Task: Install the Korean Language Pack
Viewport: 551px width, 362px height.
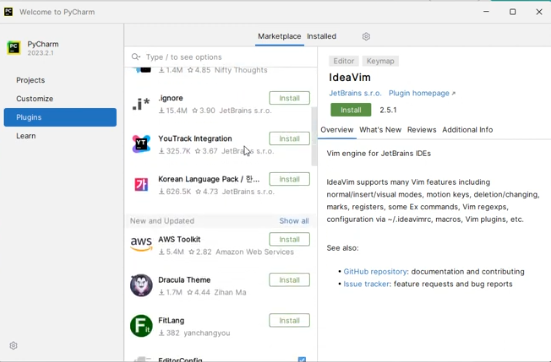Action: pos(290,179)
